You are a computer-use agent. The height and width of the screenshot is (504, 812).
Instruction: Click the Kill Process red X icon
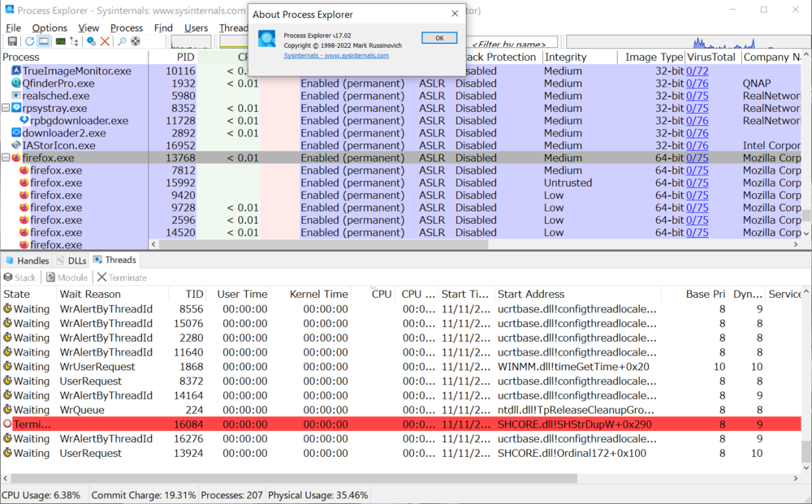tap(105, 41)
